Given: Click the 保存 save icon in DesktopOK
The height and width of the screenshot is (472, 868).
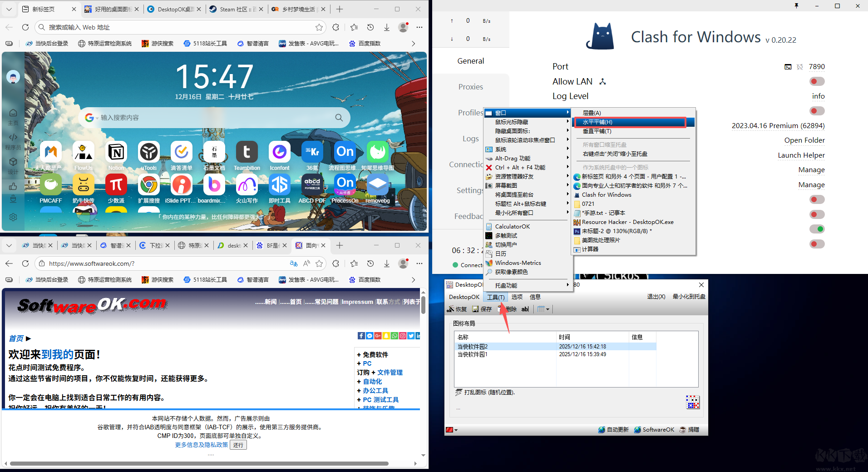Looking at the screenshot, I should (x=475, y=309).
